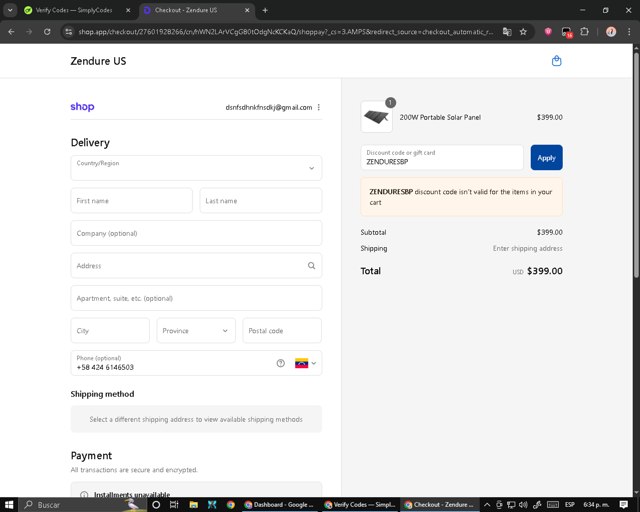Open Dashboard Google taskbar window
This screenshot has width=640, height=512.
pyautogui.click(x=279, y=505)
